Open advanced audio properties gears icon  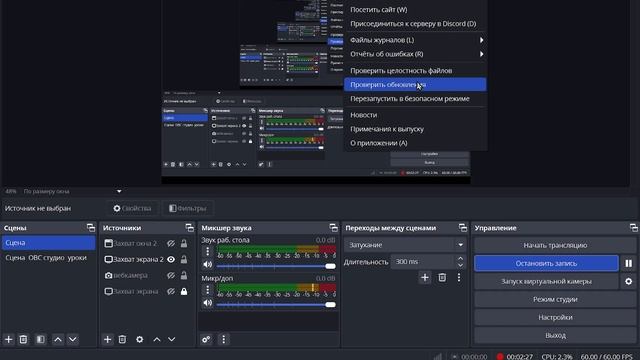(206, 339)
